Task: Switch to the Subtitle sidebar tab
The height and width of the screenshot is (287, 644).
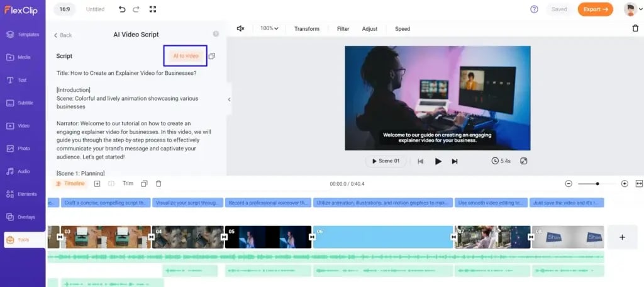Action: (x=23, y=103)
